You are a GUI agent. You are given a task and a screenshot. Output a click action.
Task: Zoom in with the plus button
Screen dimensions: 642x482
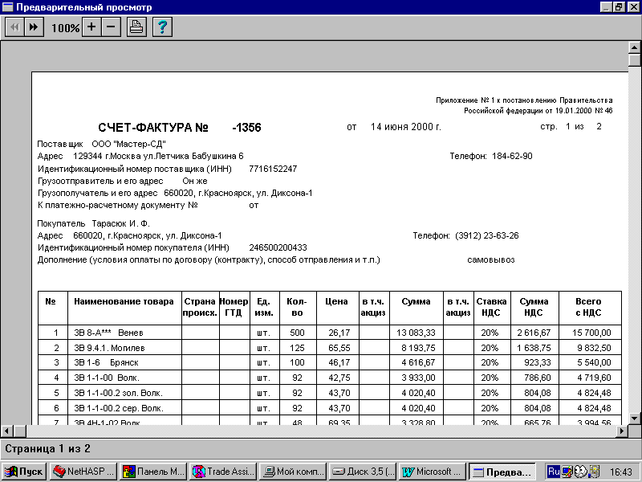[x=92, y=27]
